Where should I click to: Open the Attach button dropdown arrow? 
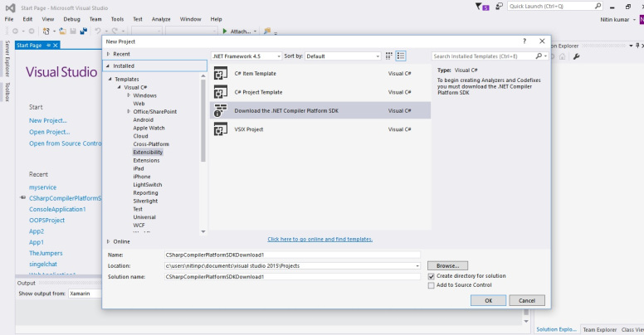[x=255, y=32]
